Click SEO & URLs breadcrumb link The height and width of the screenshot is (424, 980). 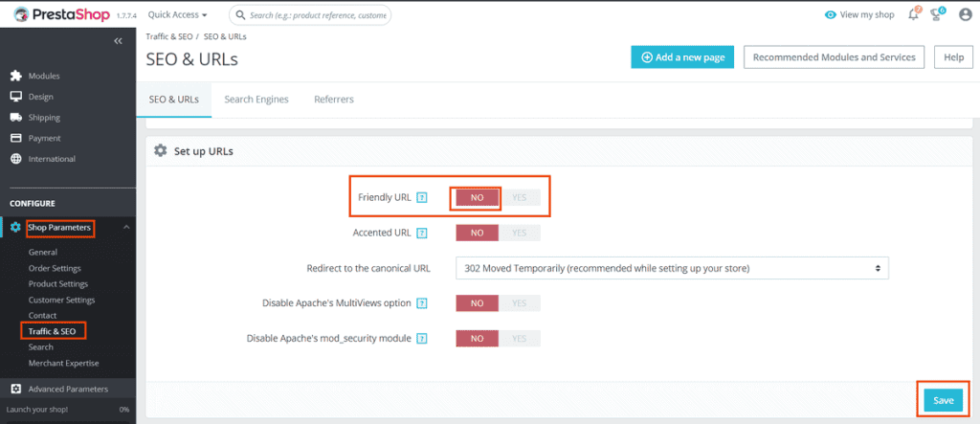(225, 37)
